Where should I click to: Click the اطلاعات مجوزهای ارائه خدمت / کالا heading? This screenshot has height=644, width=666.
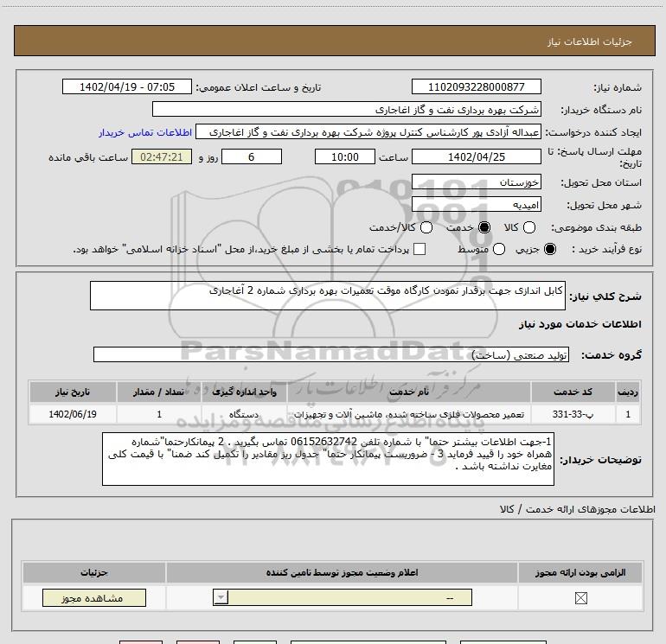pyautogui.click(x=578, y=509)
